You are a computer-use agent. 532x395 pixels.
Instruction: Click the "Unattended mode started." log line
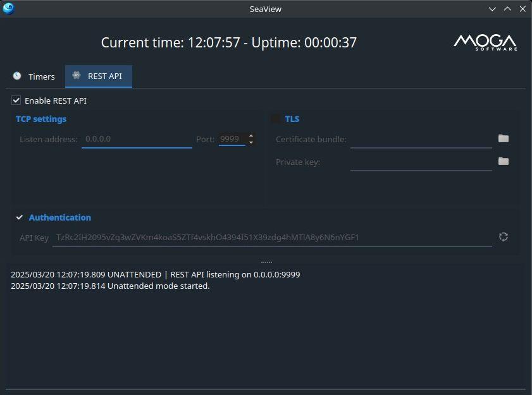(x=110, y=286)
